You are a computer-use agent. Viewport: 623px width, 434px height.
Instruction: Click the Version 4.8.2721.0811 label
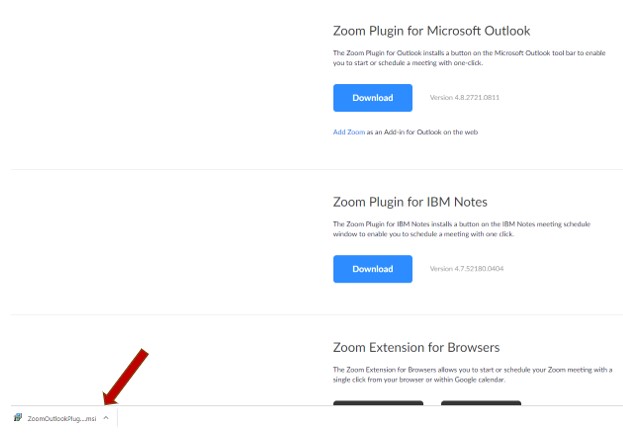[x=464, y=97]
